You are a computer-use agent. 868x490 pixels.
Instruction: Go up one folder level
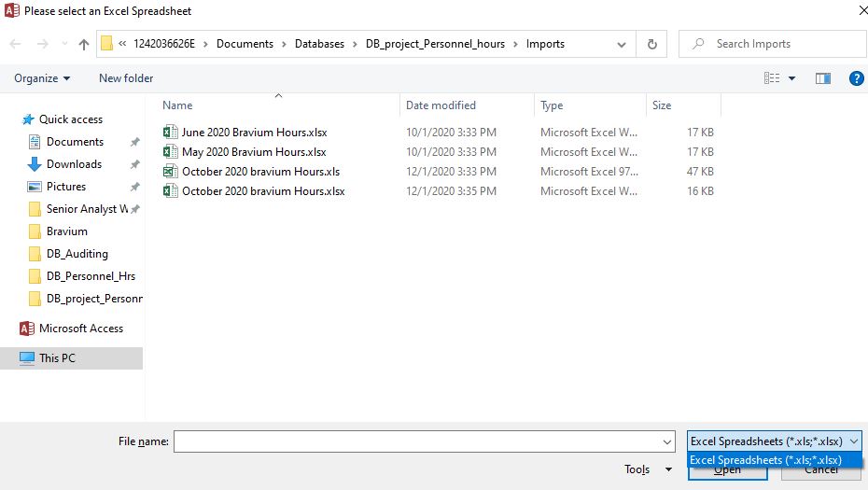[x=84, y=44]
